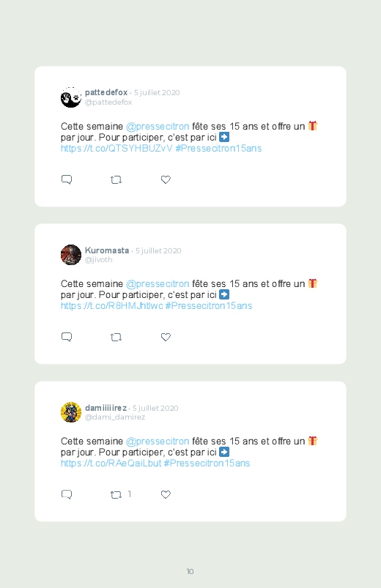This screenshot has height=588, width=381.
Task: Open link t.co/QTSYHBUZvV
Action: (x=116, y=149)
